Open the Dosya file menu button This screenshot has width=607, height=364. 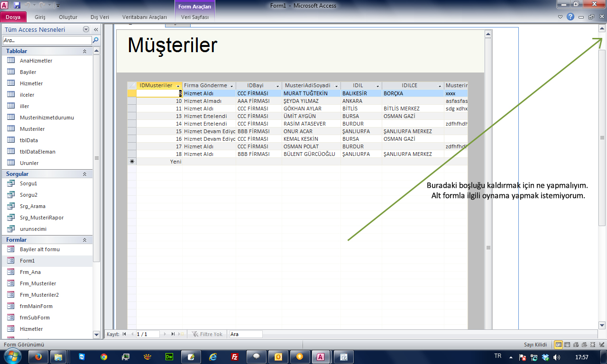(x=13, y=17)
